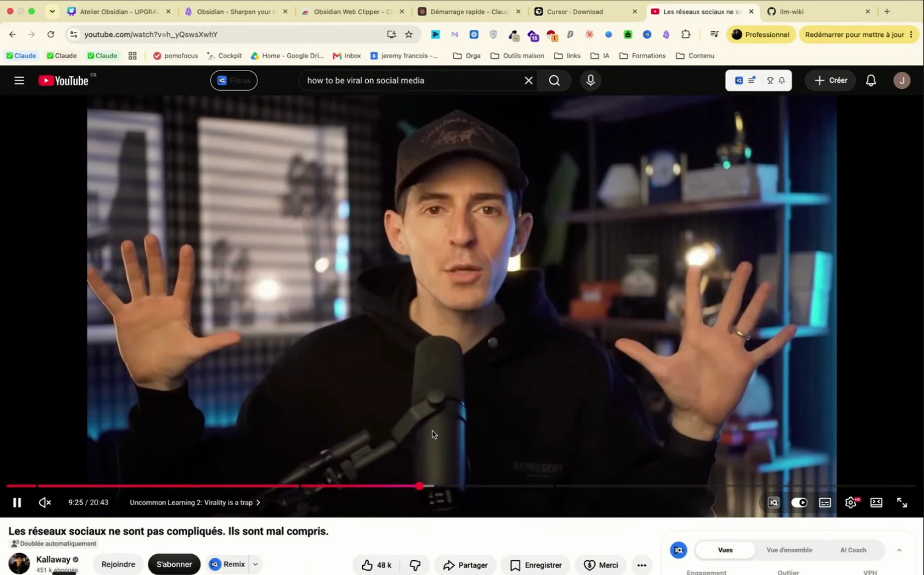Viewport: 924px width, 575px height.
Task: Select the Vues tab in vidIQ panel
Action: coord(725,550)
